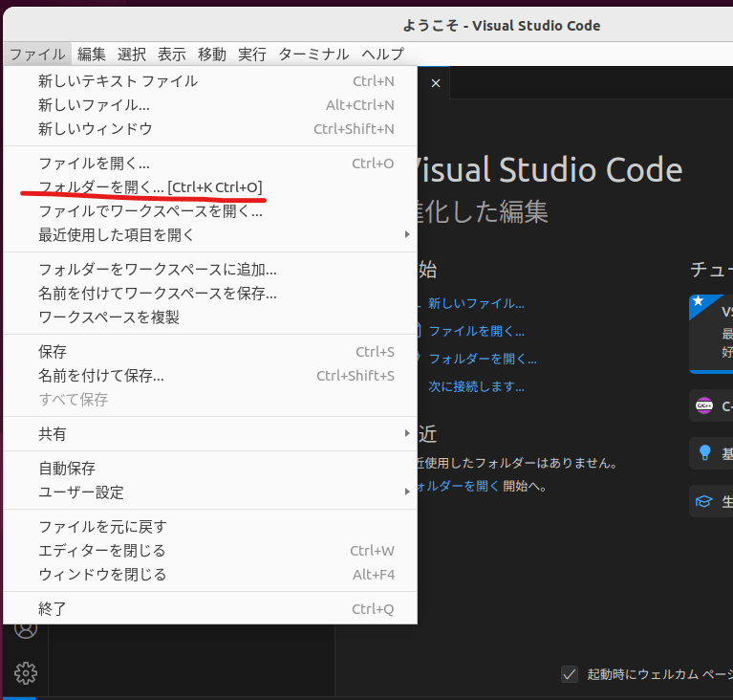The height and width of the screenshot is (700, 733).
Task: Select エディターを閉じる entry
Action: click(x=210, y=551)
